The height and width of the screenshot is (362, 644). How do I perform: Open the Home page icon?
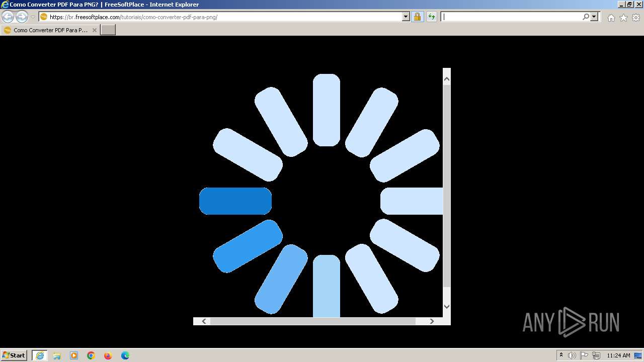pyautogui.click(x=611, y=18)
